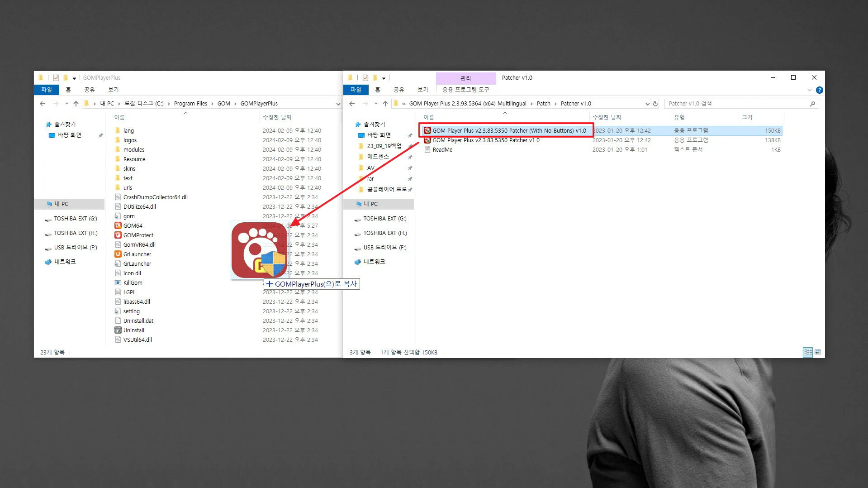Select the GOMProtect application icon
Viewport: 868px width, 488px height.
click(118, 235)
